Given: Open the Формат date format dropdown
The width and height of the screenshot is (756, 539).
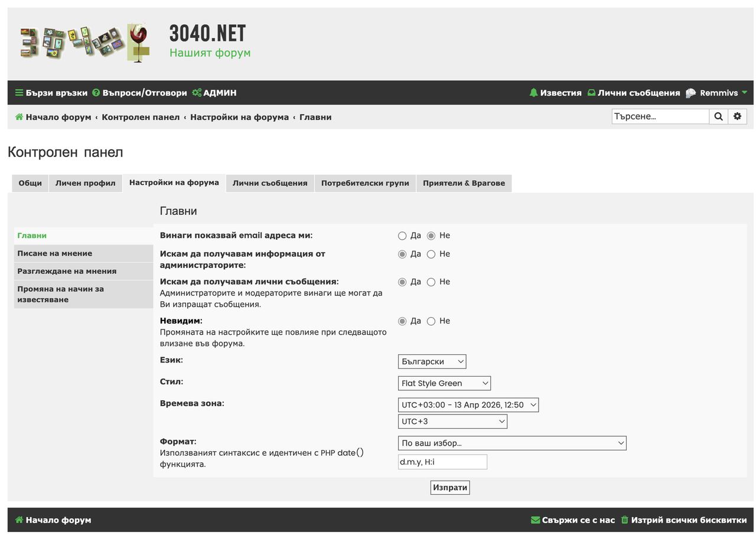Looking at the screenshot, I should [512, 443].
